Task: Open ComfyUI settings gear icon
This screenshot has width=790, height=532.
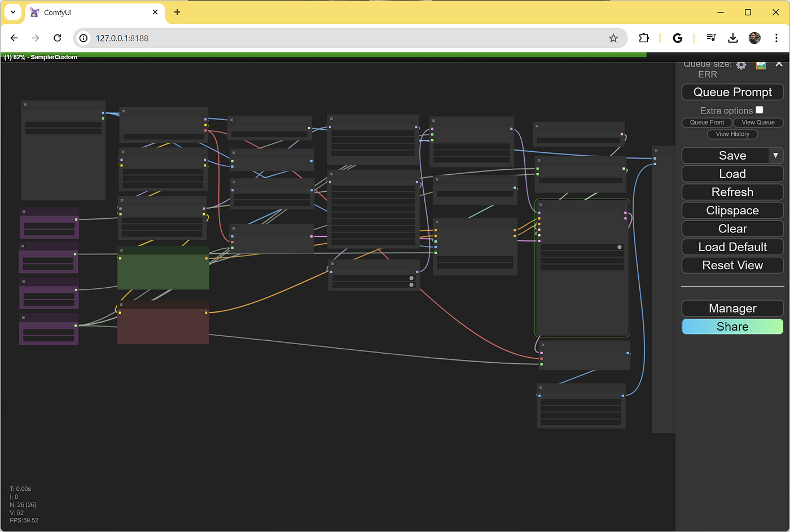Action: click(741, 65)
